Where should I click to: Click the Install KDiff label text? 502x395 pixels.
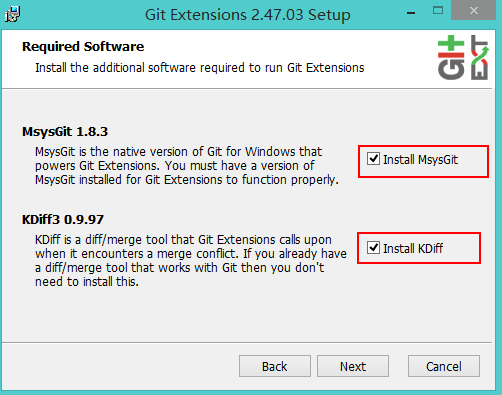pyautogui.click(x=413, y=248)
